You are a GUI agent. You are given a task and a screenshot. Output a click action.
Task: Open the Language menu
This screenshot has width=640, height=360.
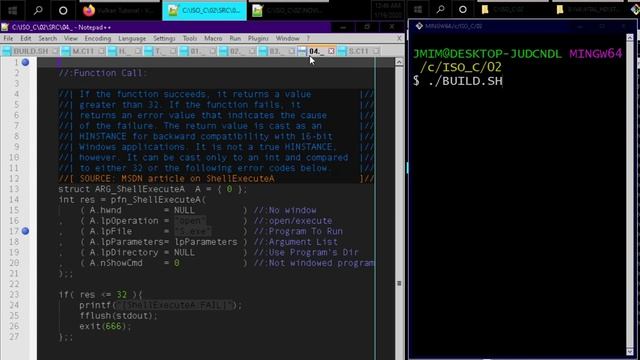132,38
